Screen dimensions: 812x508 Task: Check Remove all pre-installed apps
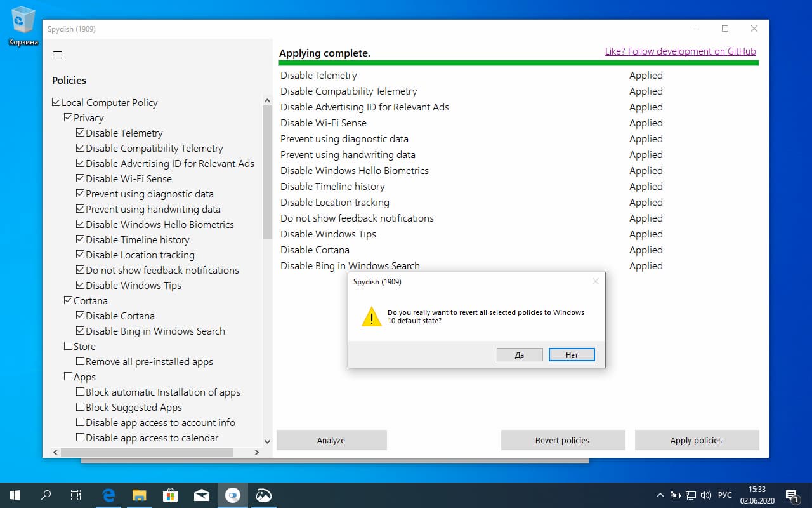pyautogui.click(x=81, y=361)
